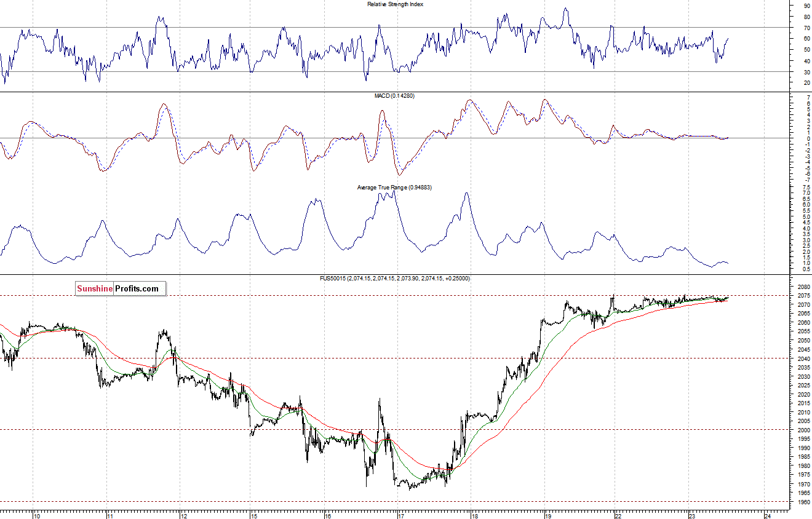Select date label 17 on time axis
The width and height of the screenshot is (812, 519).
point(401,515)
